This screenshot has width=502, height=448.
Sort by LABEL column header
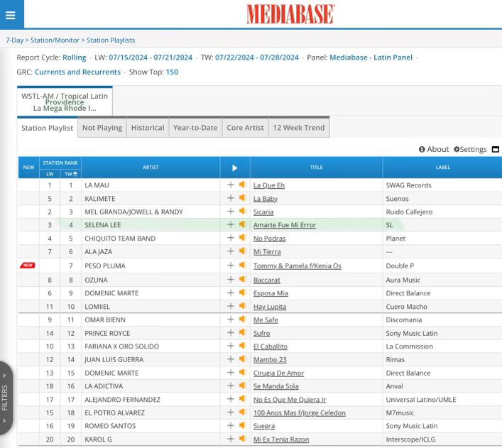click(x=443, y=167)
